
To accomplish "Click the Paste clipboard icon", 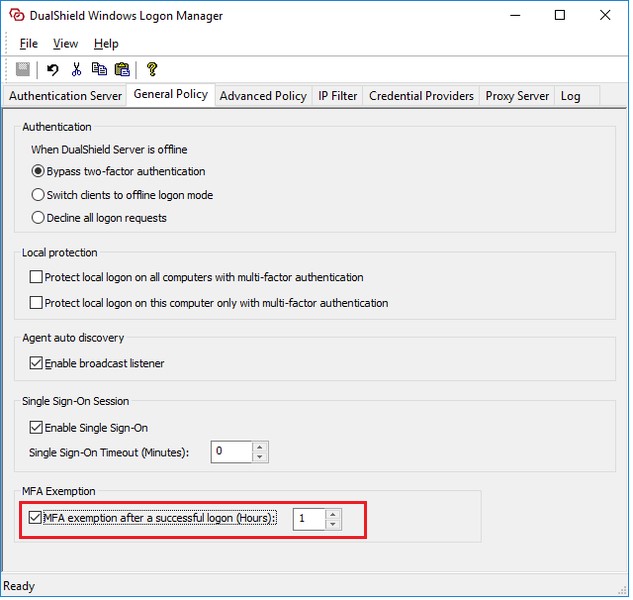I will [x=122, y=69].
